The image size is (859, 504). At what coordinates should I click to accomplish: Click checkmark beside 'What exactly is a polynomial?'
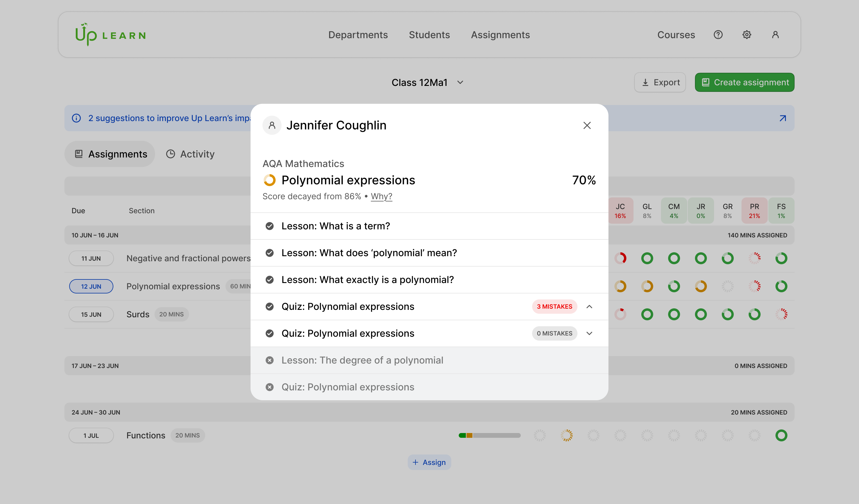[270, 280]
